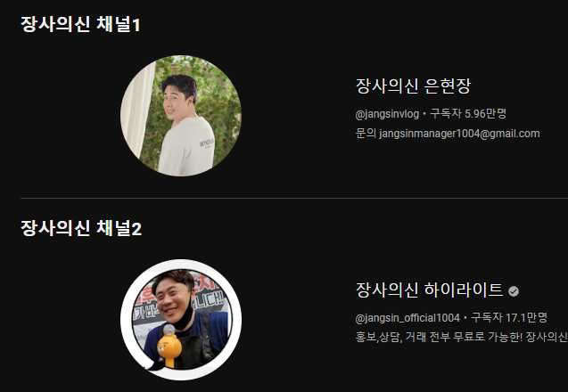Click the Ryan character microphone in avatar
This screenshot has height=392, width=568.
pos(169,346)
